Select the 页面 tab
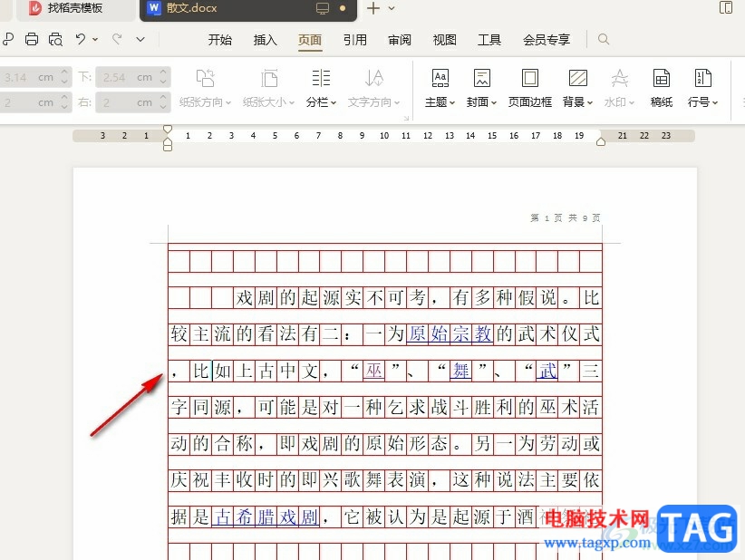The width and height of the screenshot is (745, 560). click(x=310, y=40)
